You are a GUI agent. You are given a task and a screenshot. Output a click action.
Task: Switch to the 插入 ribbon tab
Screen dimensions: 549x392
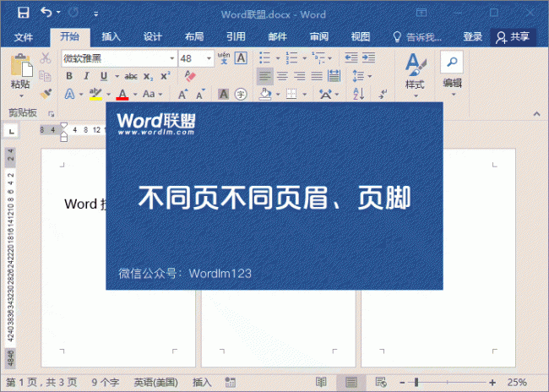coord(111,36)
